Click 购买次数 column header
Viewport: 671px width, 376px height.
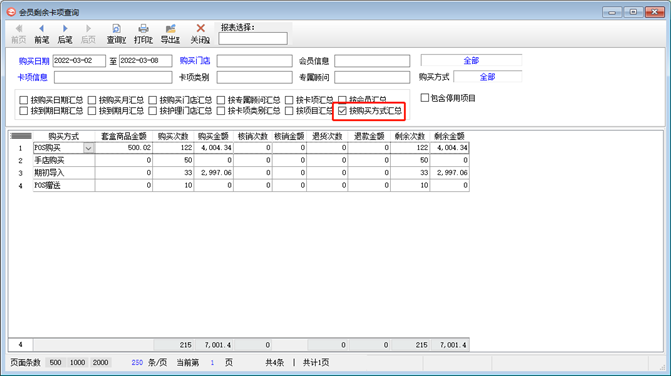pos(173,136)
